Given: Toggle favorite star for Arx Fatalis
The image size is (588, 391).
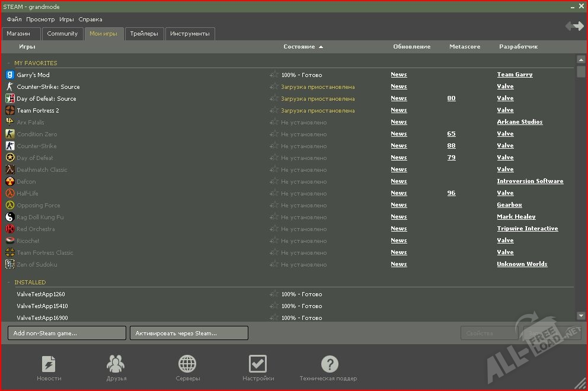Looking at the screenshot, I should click(274, 123).
